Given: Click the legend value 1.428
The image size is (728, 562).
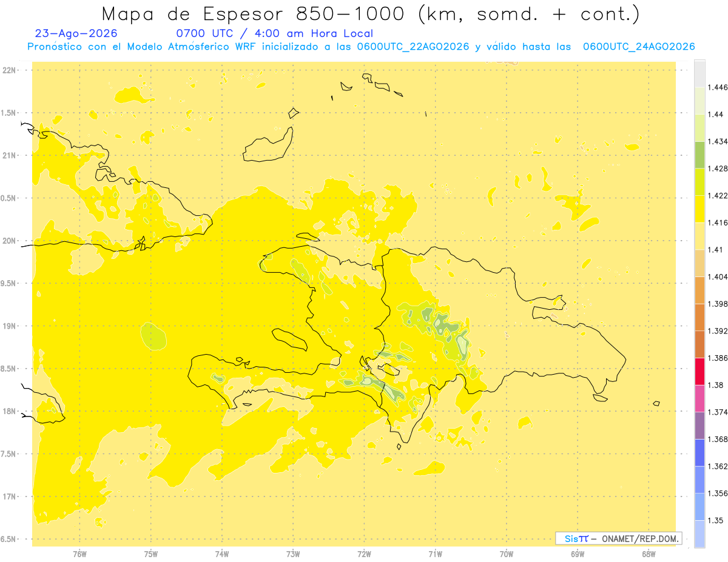Looking at the screenshot, I should tap(719, 169).
